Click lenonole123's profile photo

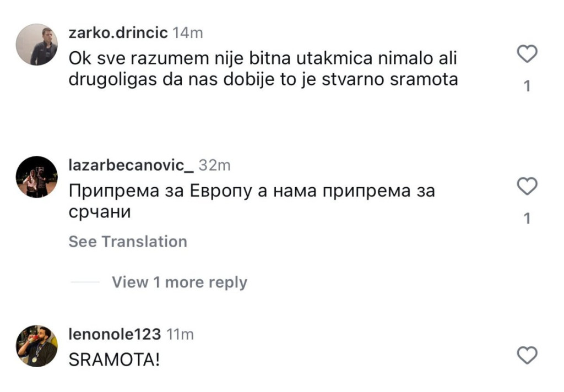pyautogui.click(x=37, y=346)
